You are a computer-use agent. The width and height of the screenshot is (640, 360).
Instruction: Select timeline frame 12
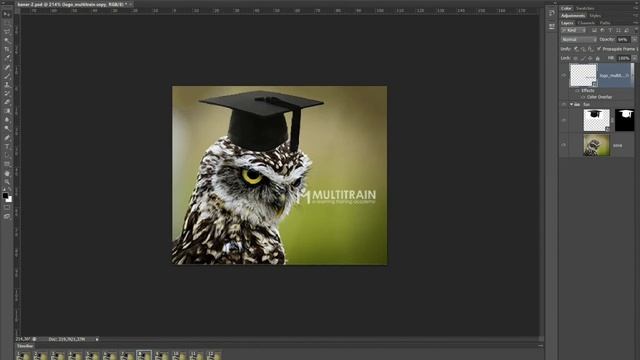point(214,356)
